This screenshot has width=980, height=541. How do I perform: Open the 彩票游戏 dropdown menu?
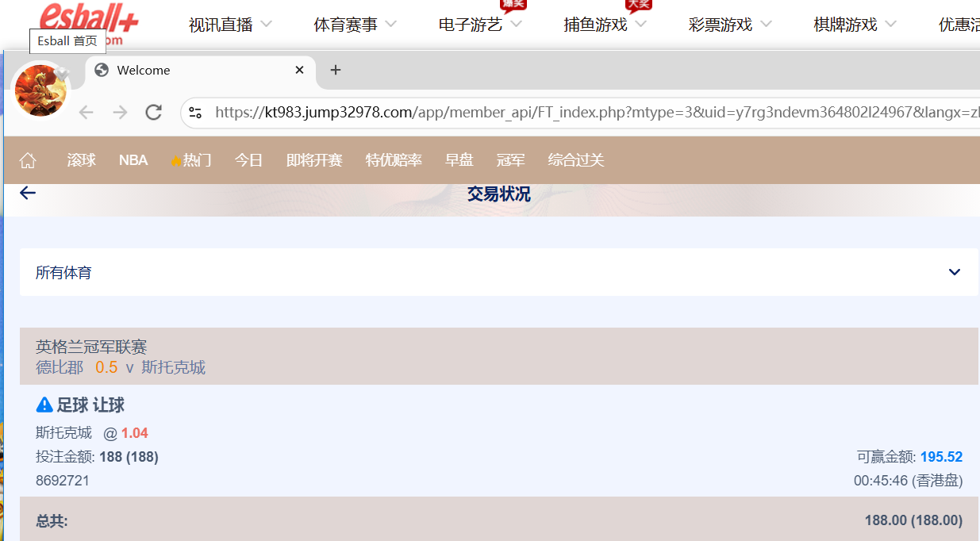728,24
